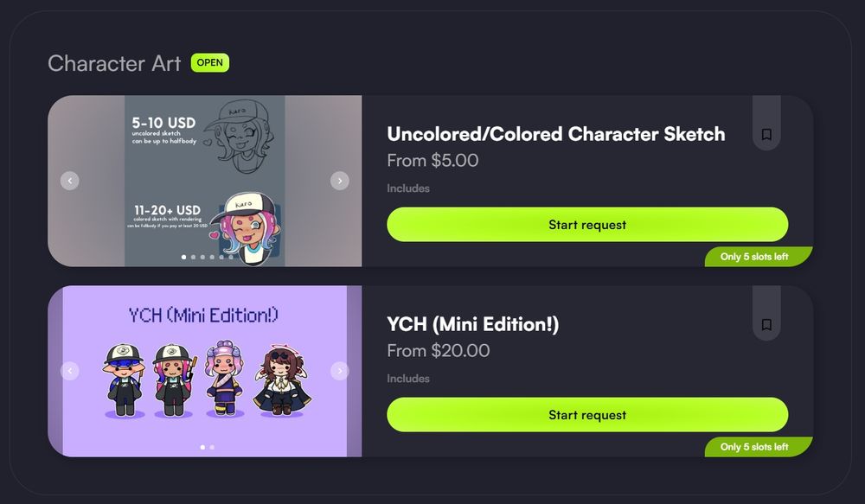Open the 5-10 USD sketch preview image
The width and height of the screenshot is (865, 504).
205,181
